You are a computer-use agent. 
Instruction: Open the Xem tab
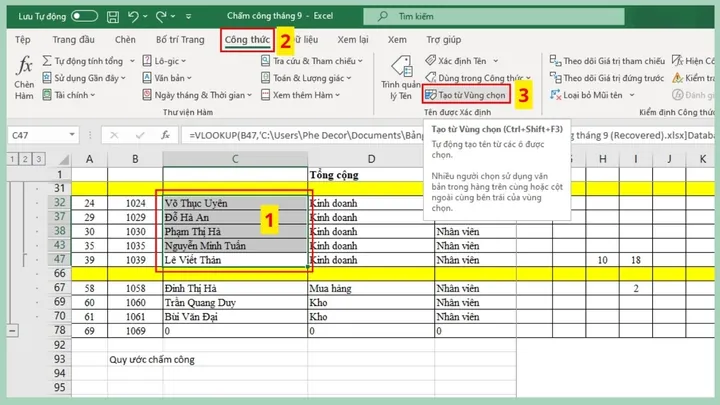pos(397,39)
